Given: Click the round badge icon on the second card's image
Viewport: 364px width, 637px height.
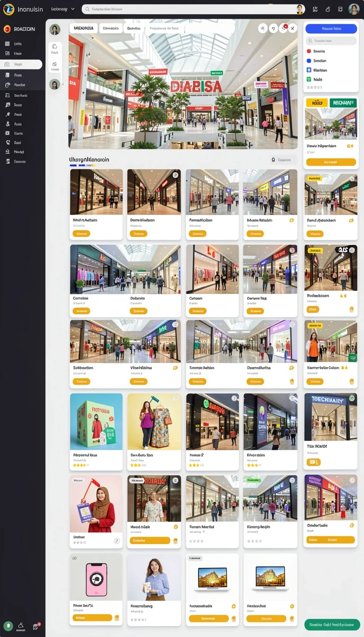Looking at the screenshot, I should 175,175.
